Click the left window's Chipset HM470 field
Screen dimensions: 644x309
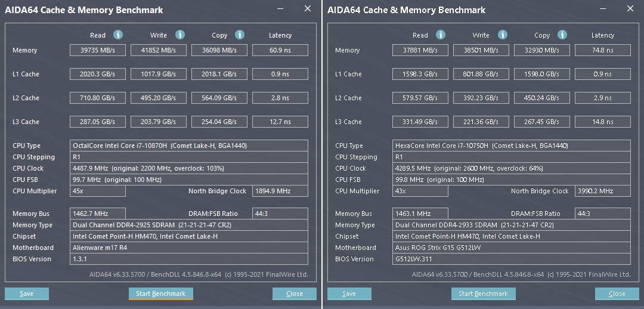click(189, 236)
